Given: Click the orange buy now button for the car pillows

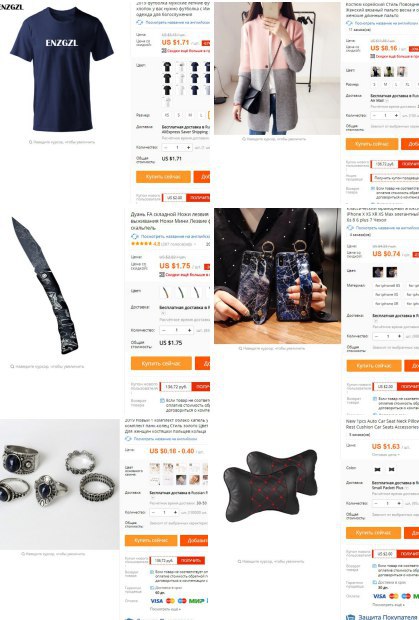Looking at the screenshot, I should 373,533.
